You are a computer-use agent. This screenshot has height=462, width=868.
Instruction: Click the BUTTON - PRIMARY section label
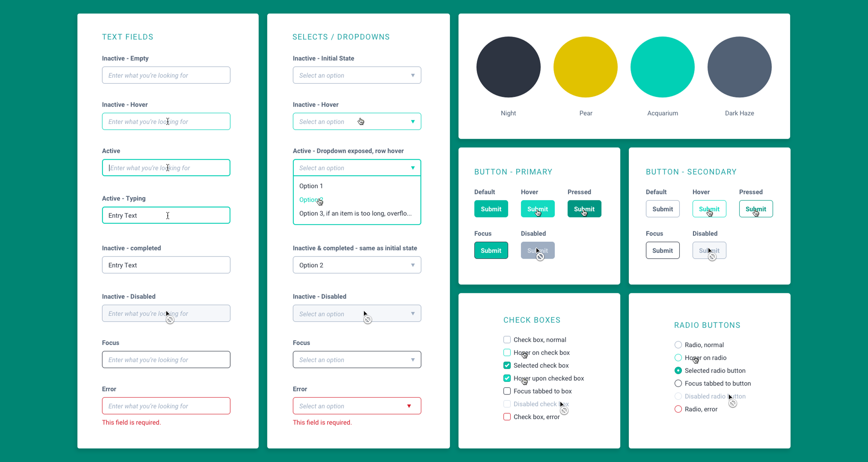[x=509, y=171]
